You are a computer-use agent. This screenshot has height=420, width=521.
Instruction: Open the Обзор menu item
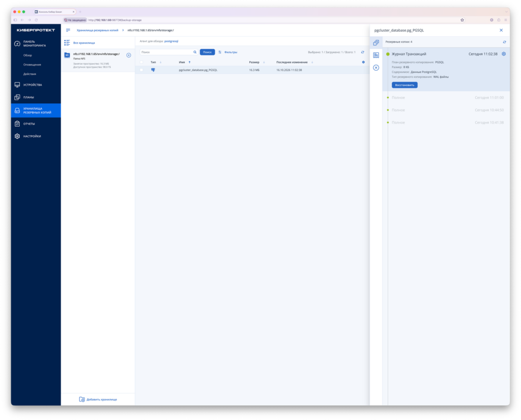pos(27,55)
